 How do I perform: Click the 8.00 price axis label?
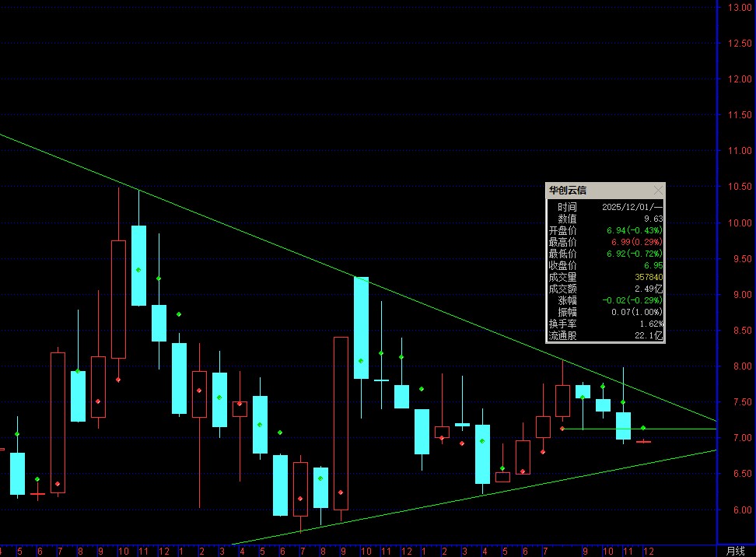point(742,366)
